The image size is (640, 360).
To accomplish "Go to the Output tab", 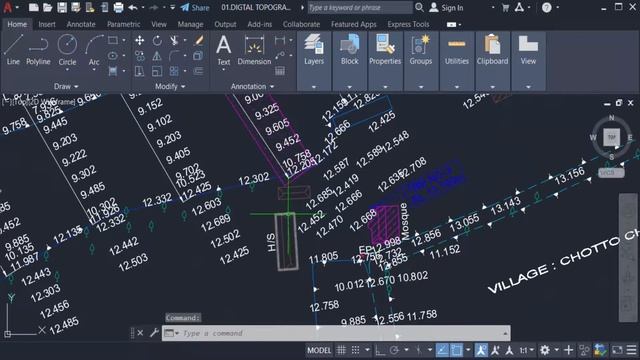I will click(x=225, y=24).
